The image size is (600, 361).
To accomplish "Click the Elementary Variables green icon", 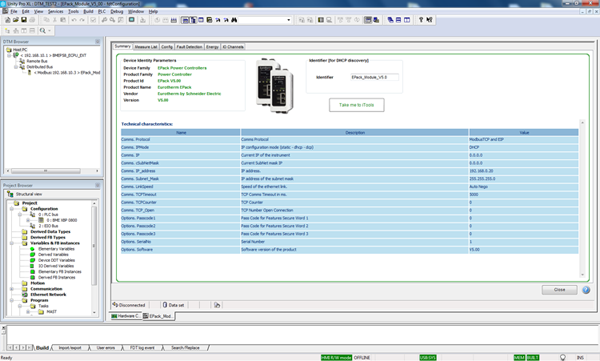I will point(33,249).
